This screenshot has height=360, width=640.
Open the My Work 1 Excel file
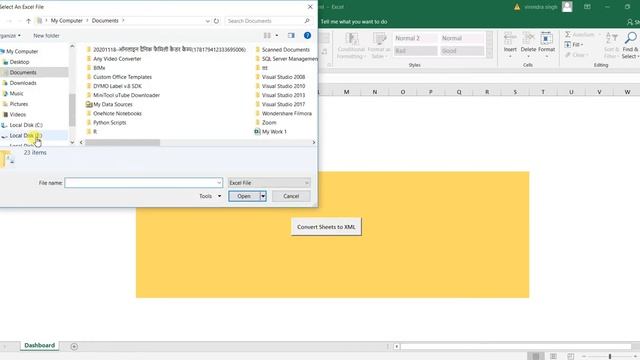pos(271,131)
